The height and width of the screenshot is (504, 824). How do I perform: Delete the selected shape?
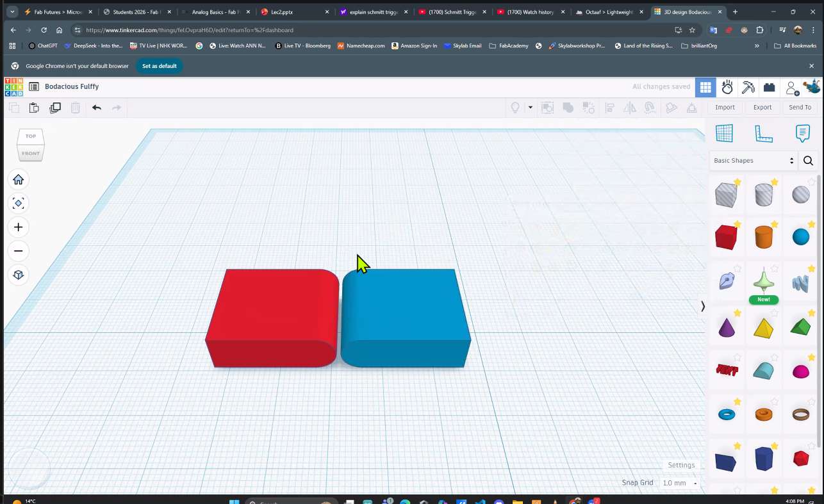[76, 108]
